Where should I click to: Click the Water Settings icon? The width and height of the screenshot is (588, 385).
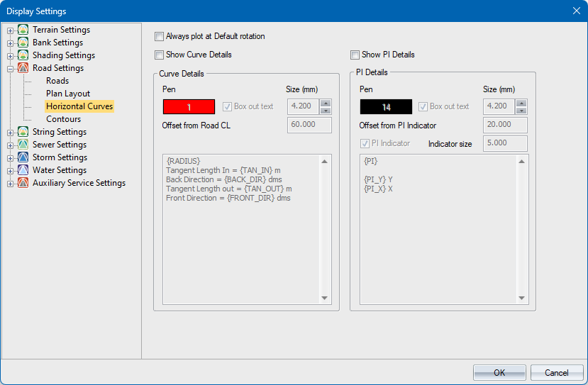23,170
